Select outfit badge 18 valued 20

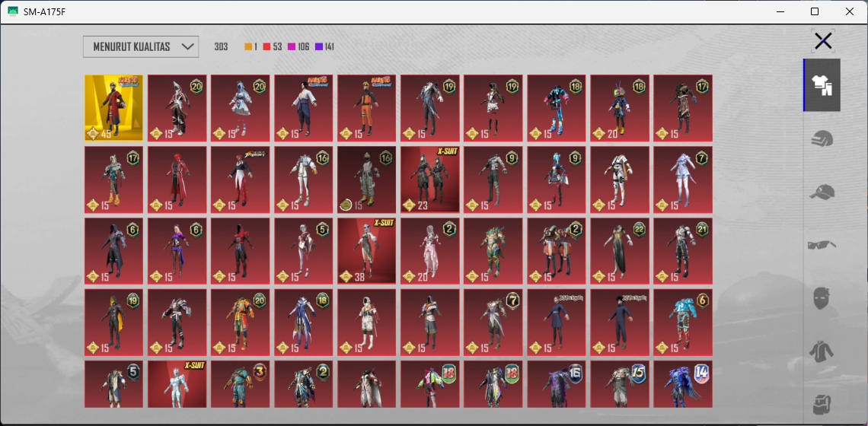[x=620, y=108]
